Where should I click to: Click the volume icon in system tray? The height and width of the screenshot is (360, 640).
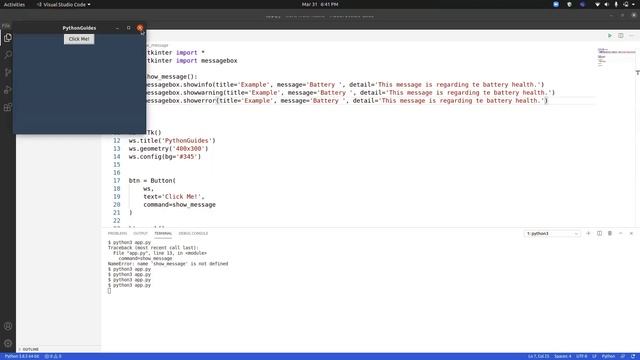(x=607, y=4)
